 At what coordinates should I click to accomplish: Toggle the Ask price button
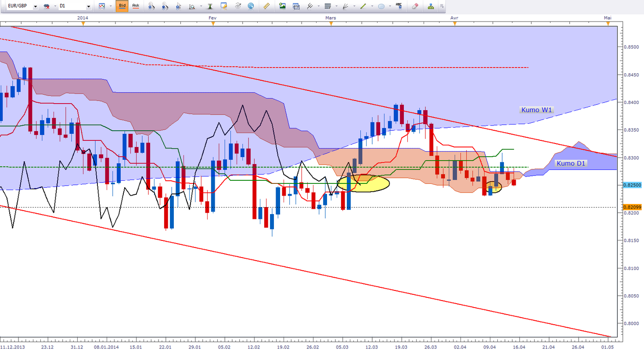[136, 6]
